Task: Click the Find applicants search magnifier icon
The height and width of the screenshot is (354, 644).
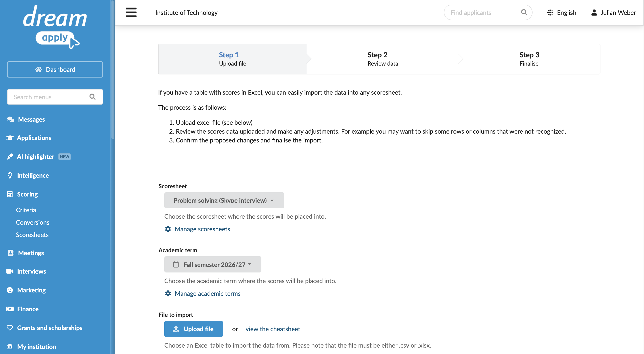Action: click(x=524, y=12)
